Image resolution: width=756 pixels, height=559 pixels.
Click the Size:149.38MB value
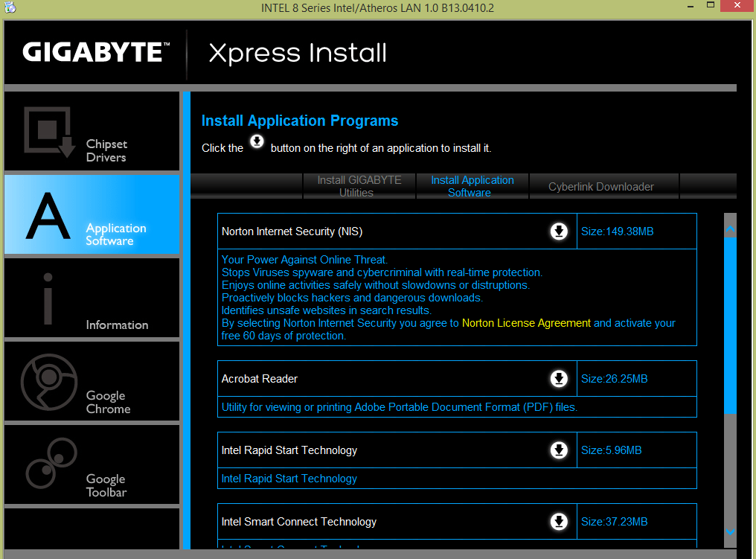point(617,231)
